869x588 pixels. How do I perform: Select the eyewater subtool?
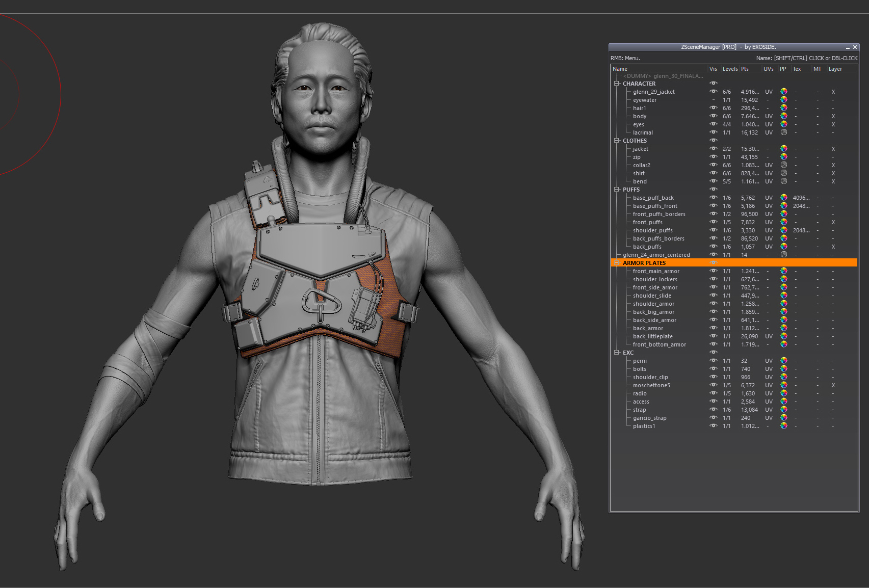pos(645,100)
